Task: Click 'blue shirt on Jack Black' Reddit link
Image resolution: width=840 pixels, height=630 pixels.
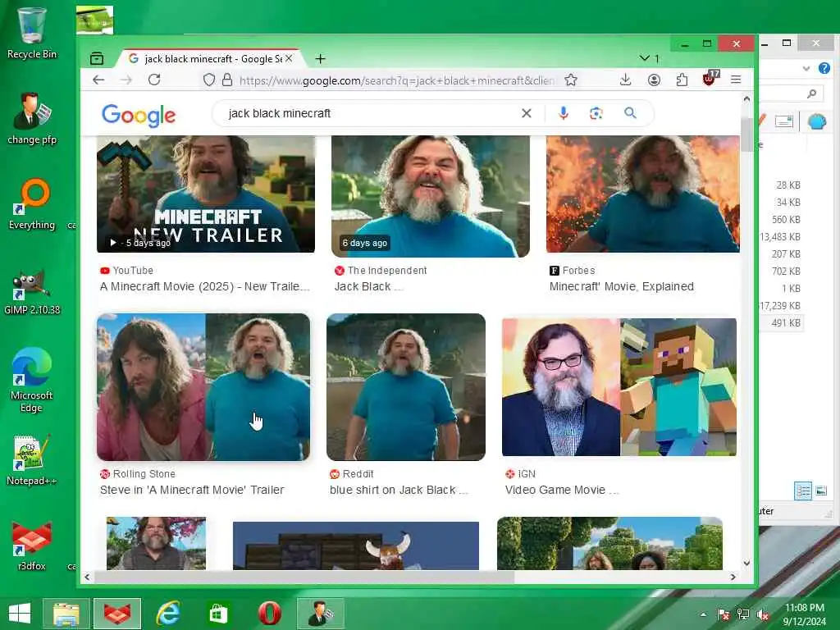Action: [399, 490]
